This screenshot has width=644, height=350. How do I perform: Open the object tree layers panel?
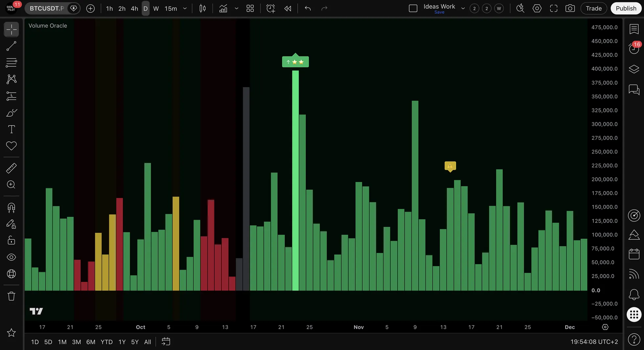point(634,69)
